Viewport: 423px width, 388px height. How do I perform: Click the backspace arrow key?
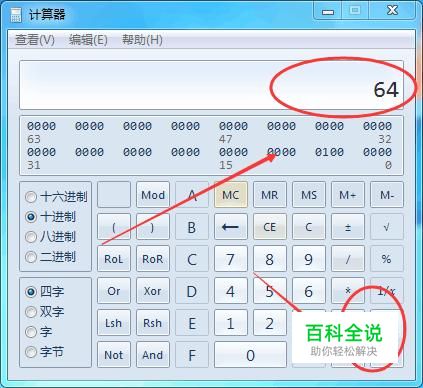coord(231,227)
